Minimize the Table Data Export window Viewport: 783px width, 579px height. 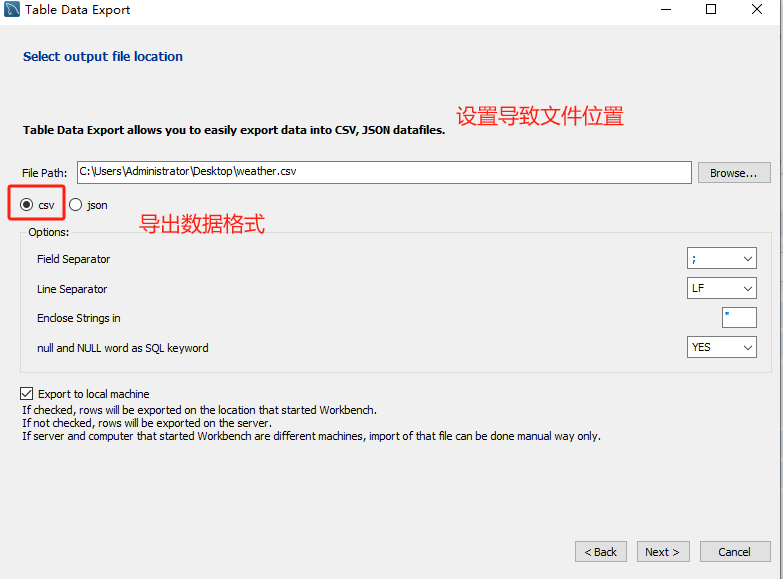click(665, 10)
